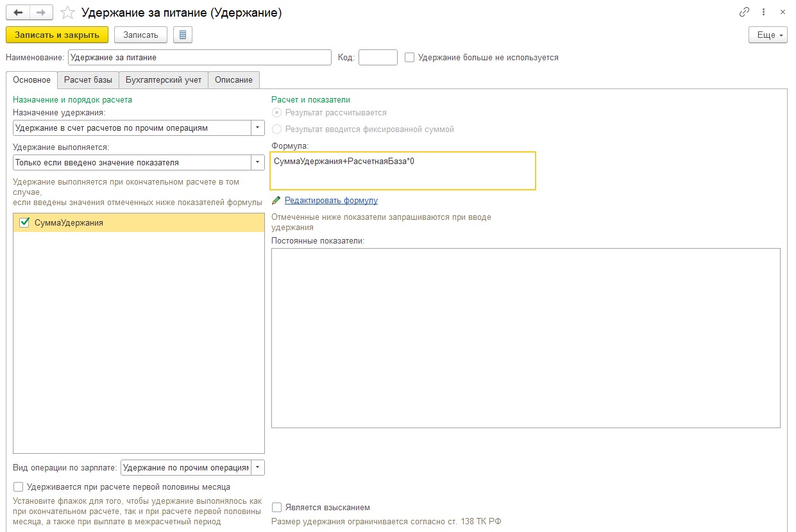Expand the 'Вид операции по зарплате' dropdown

[x=258, y=467]
